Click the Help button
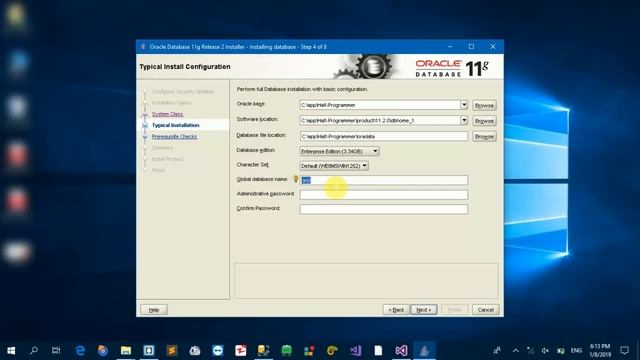 pyautogui.click(x=154, y=310)
